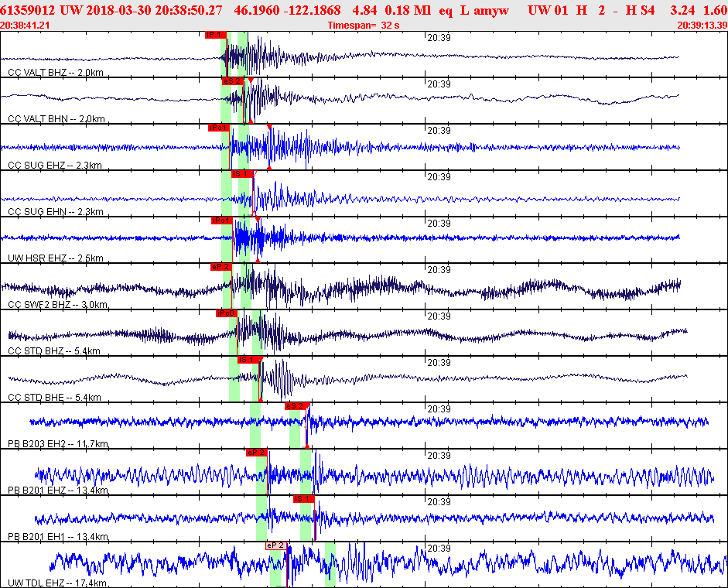This screenshot has height=588, width=728.
Task: Select the eS 2 pick flag on VALT BHN
Action: pyautogui.click(x=233, y=81)
